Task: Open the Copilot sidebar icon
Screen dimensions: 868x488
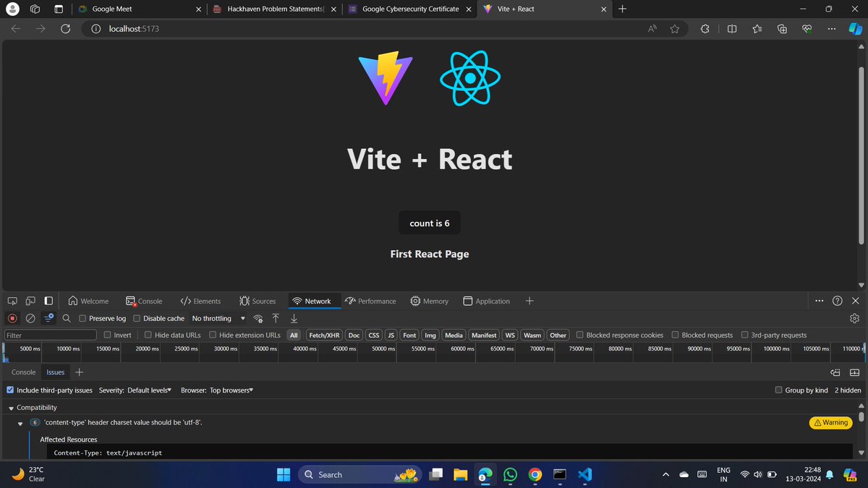Action: tap(854, 29)
